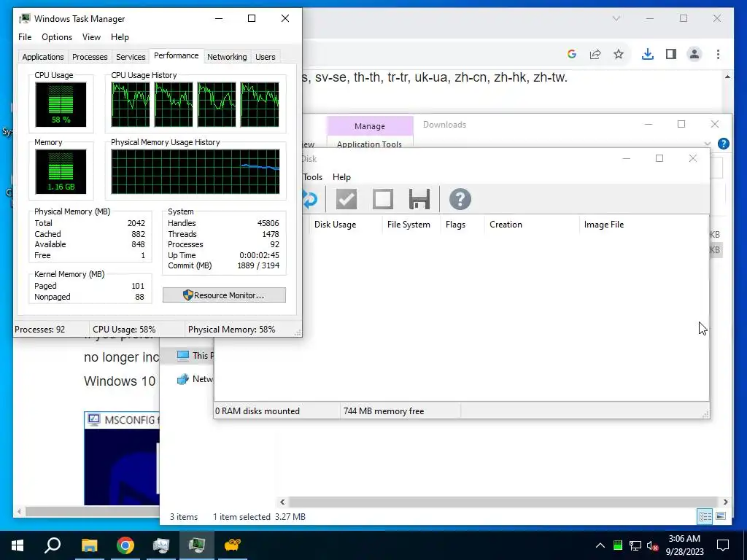The height and width of the screenshot is (560, 747).
Task: Switch to the Processes tab
Action: (x=90, y=57)
